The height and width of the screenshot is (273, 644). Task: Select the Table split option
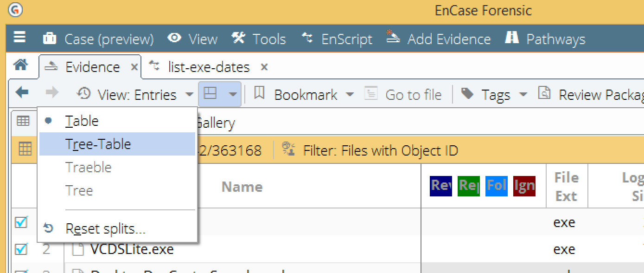(x=117, y=121)
